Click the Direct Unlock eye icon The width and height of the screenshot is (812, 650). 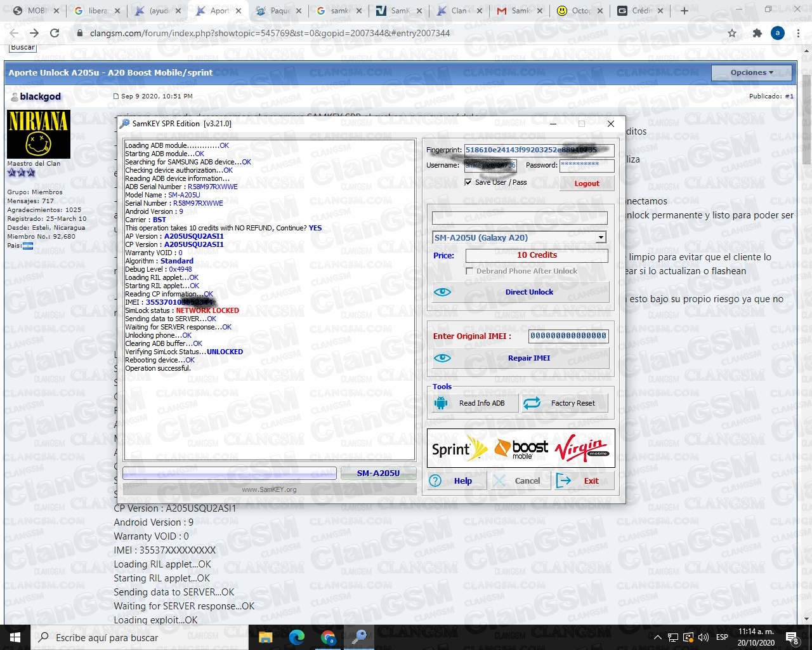point(442,292)
